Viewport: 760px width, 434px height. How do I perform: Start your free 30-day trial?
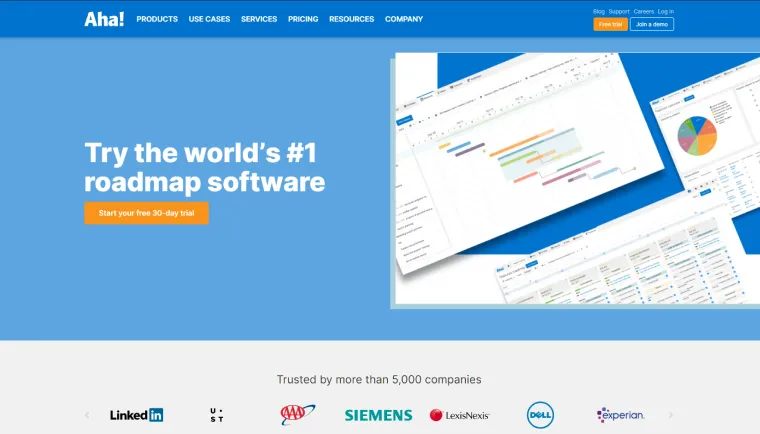pyautogui.click(x=146, y=213)
